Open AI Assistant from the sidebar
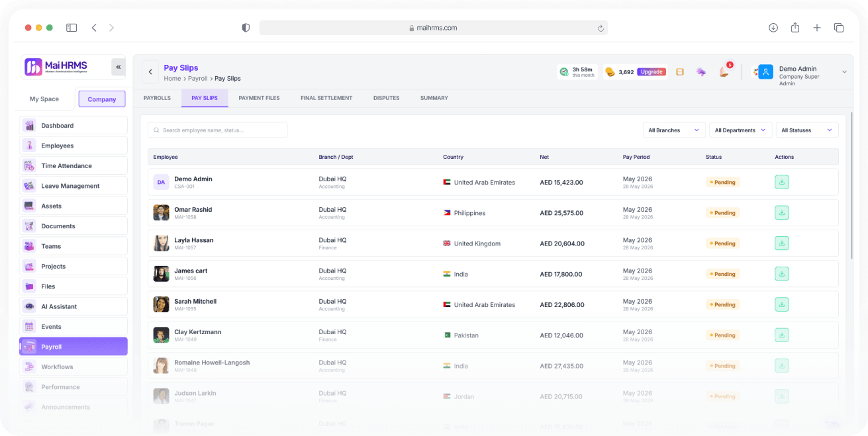The image size is (868, 436). [x=73, y=307]
